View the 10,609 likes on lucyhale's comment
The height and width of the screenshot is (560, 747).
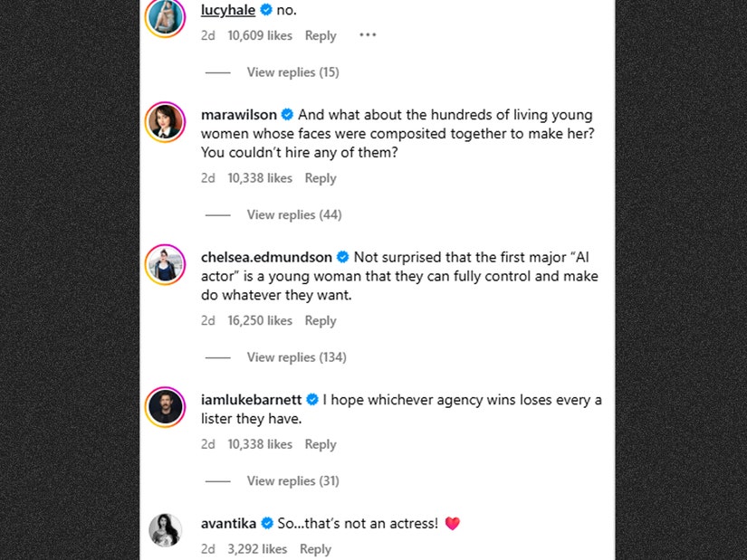point(260,35)
